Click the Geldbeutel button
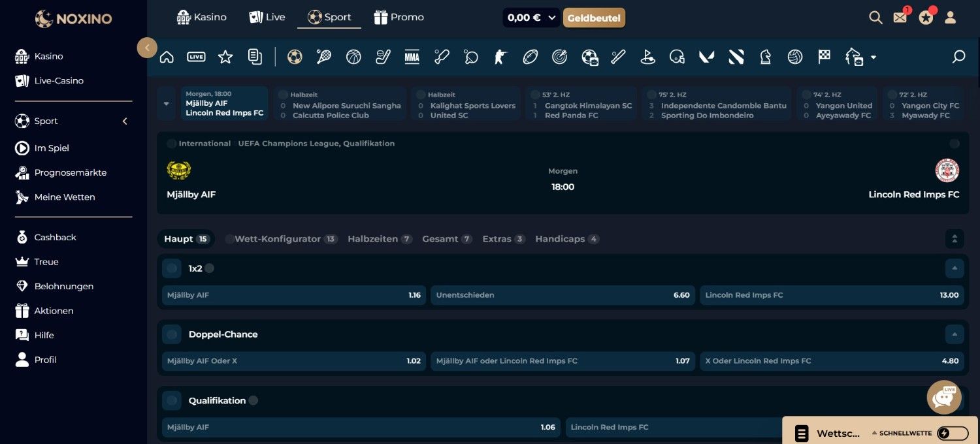 click(594, 18)
